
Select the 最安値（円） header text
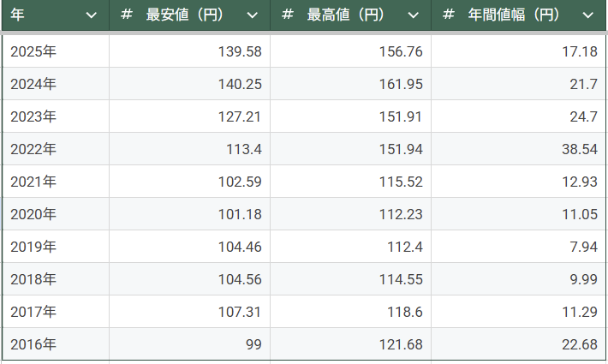pos(188,15)
